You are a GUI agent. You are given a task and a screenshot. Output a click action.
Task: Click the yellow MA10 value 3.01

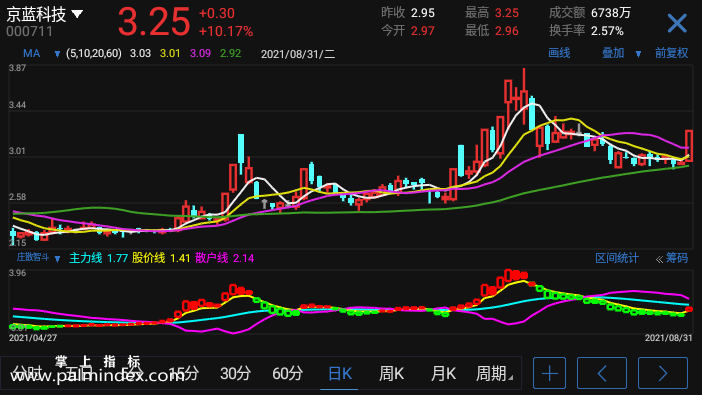[170, 54]
